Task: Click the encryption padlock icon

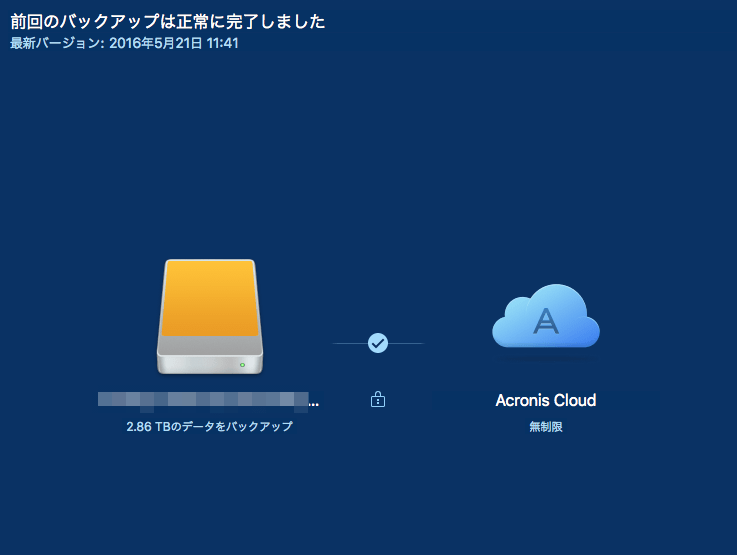Action: tap(378, 399)
